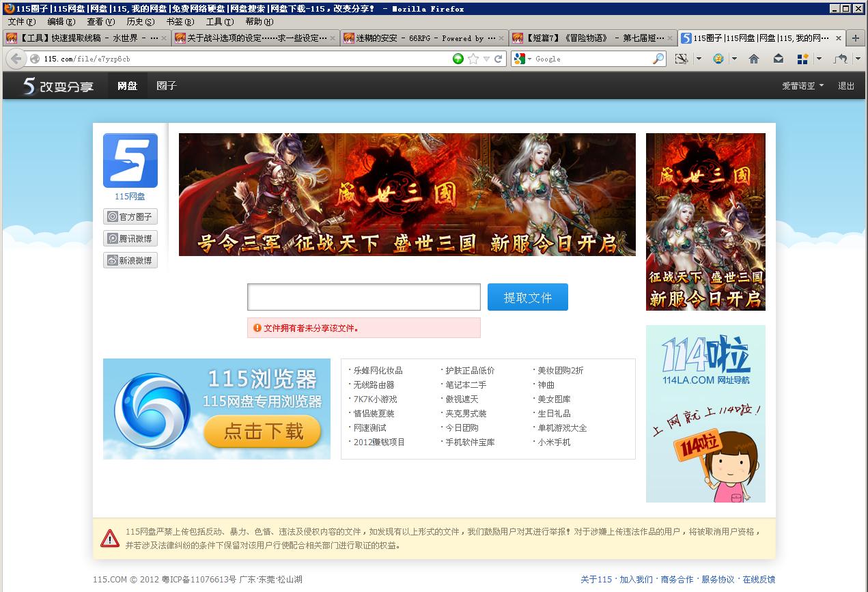Open the 爱蕾诺亚 user account dropdown
This screenshot has height=592, width=868.
click(x=802, y=86)
